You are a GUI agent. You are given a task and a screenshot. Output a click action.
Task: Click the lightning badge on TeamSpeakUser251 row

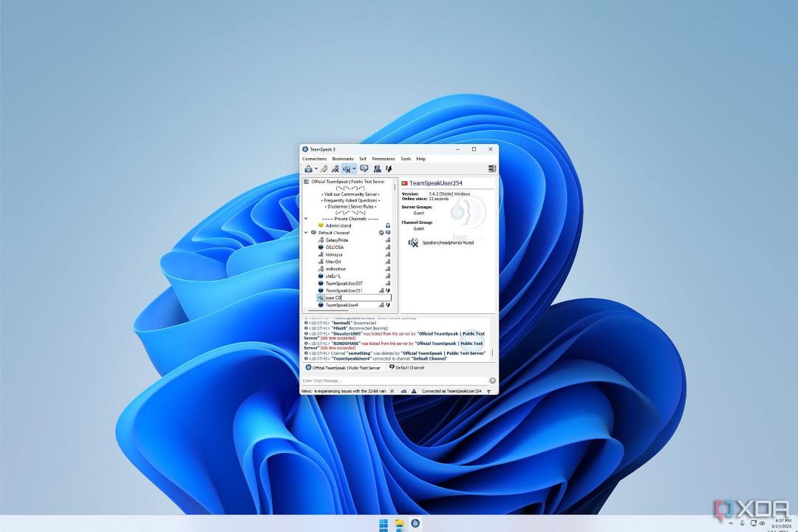pyautogui.click(x=389, y=290)
